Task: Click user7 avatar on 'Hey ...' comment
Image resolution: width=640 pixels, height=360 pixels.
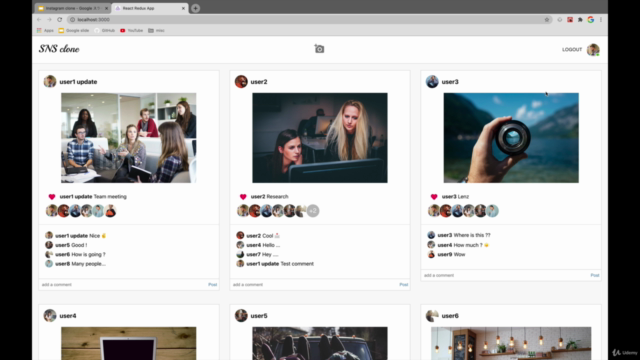Action: [x=240, y=254]
